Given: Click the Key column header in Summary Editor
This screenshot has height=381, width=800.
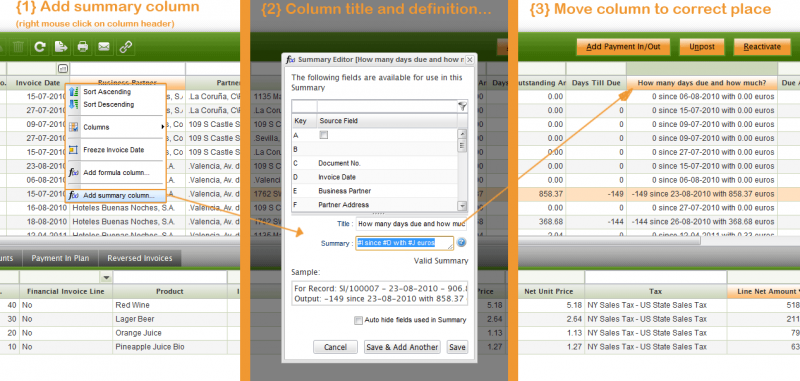Looking at the screenshot, I should (304, 121).
